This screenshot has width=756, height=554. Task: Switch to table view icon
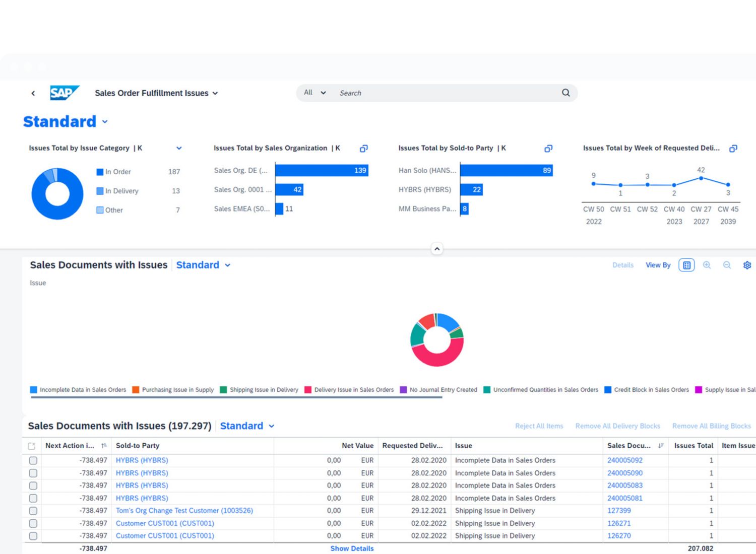[686, 265]
